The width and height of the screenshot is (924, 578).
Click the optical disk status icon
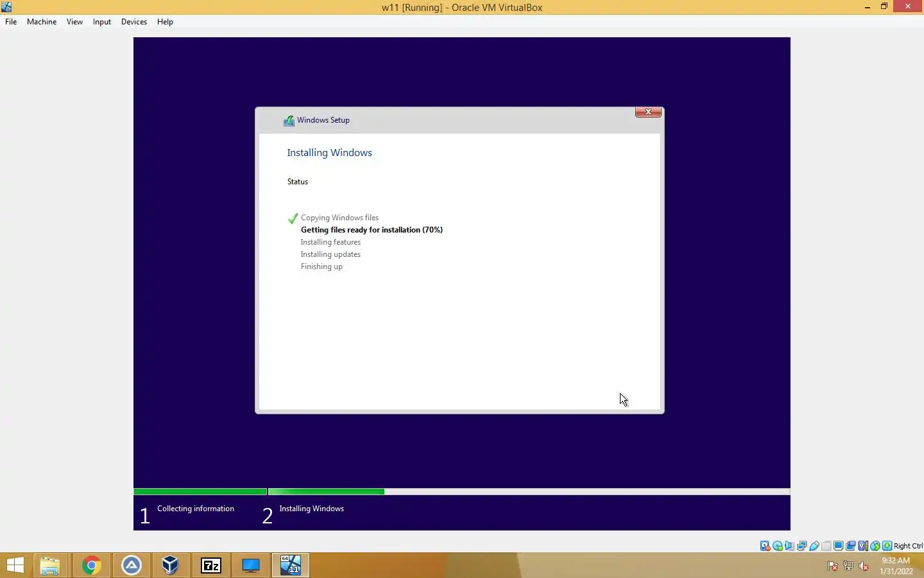click(x=778, y=546)
